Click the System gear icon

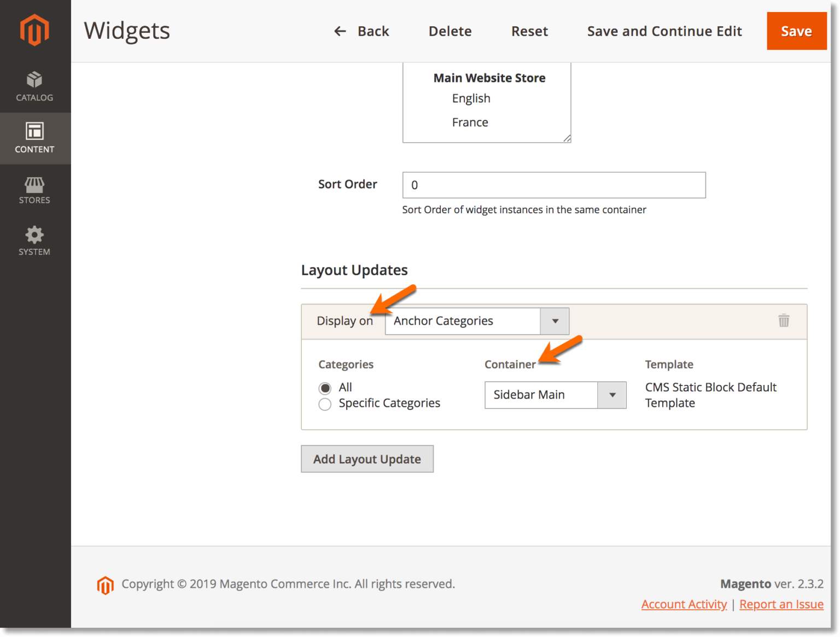(x=34, y=241)
